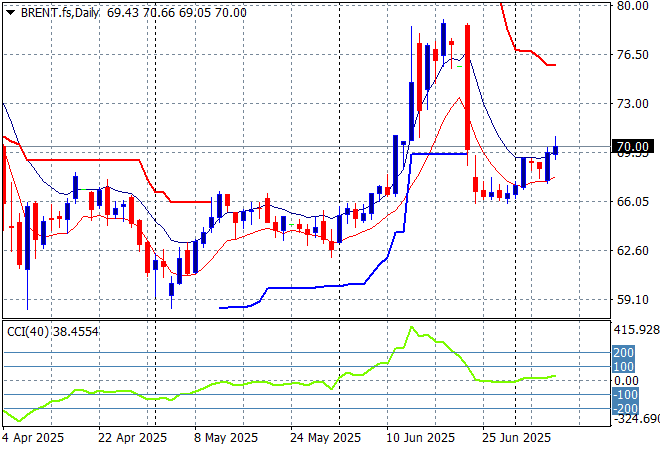Click the 76.50 price axis label
The image size is (660, 450).
(633, 55)
